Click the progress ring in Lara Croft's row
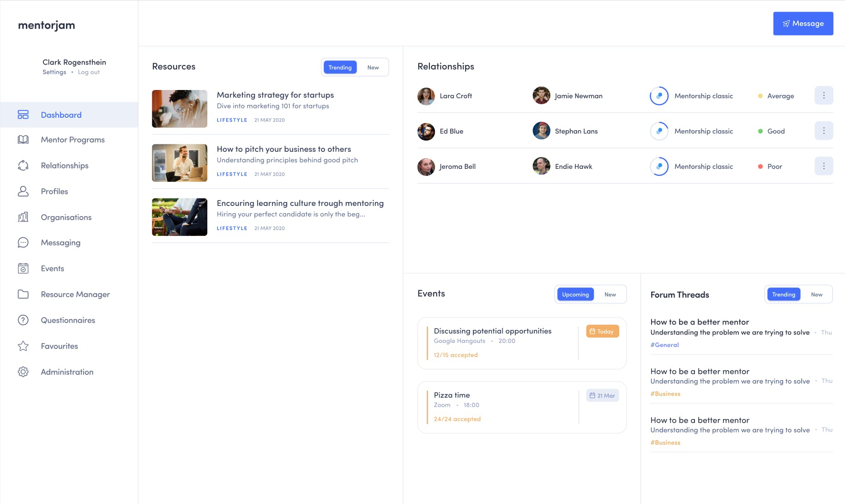 coord(659,96)
